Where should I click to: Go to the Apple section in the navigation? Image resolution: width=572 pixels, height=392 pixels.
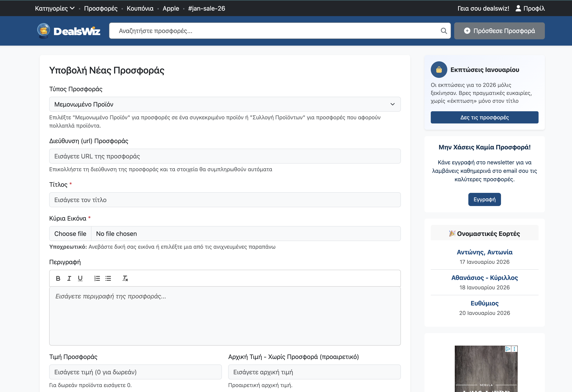point(171,8)
